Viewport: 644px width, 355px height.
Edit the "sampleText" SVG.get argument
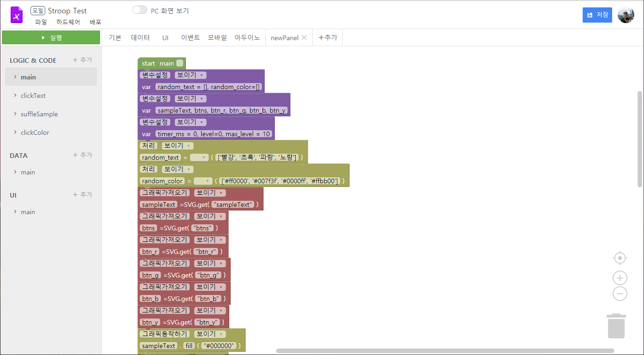pyautogui.click(x=233, y=205)
